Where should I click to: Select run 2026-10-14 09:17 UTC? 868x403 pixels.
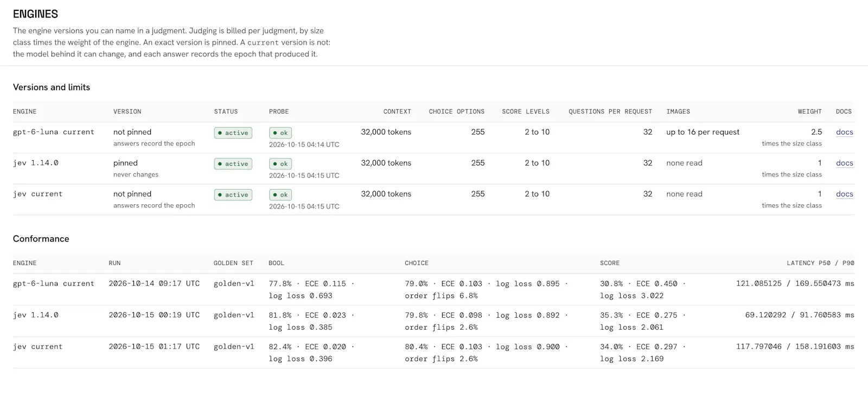[154, 284]
